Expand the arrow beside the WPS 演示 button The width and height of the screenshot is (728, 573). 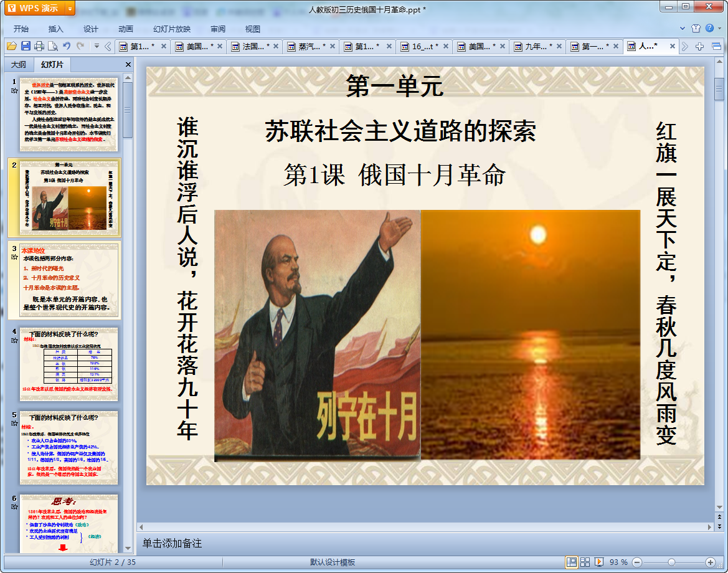pos(70,8)
